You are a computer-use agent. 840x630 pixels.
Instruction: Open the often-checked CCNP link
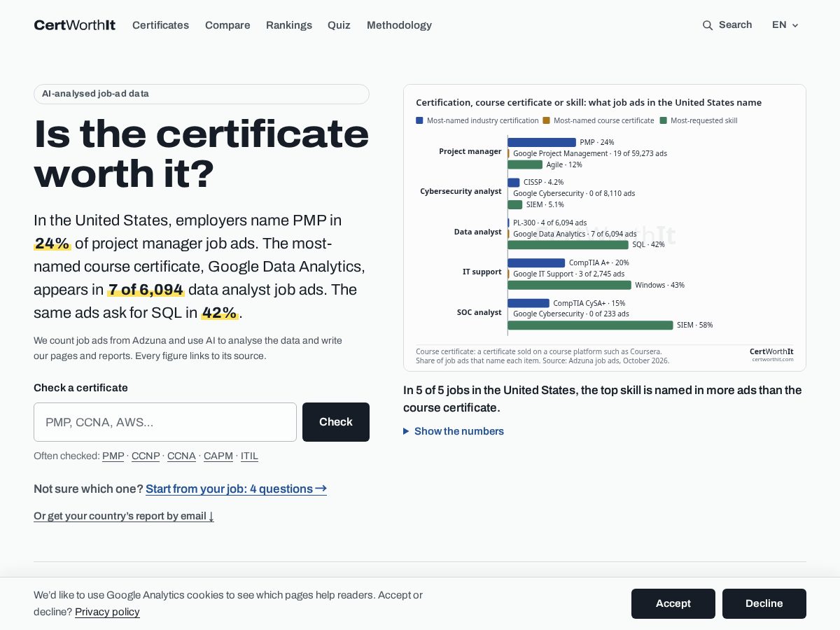pos(146,456)
